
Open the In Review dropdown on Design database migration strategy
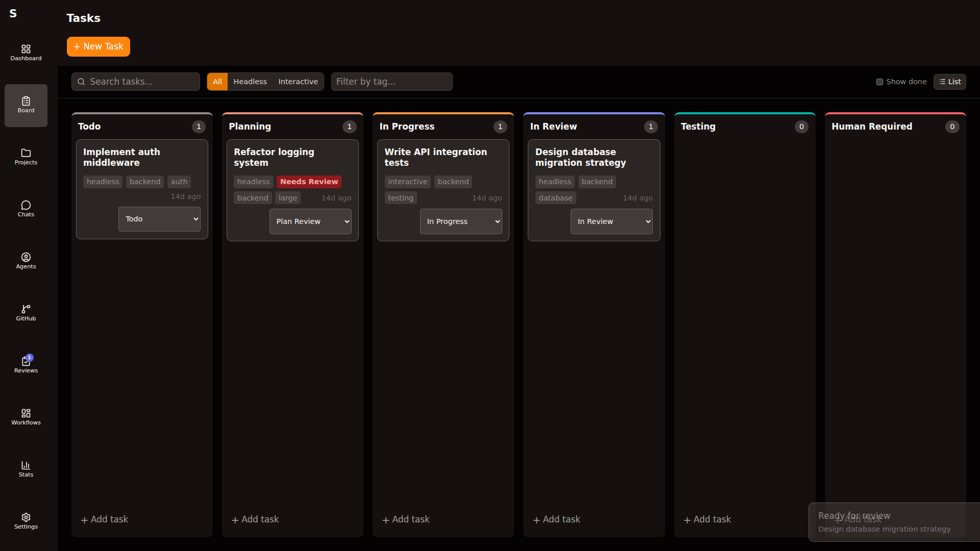[611, 221]
